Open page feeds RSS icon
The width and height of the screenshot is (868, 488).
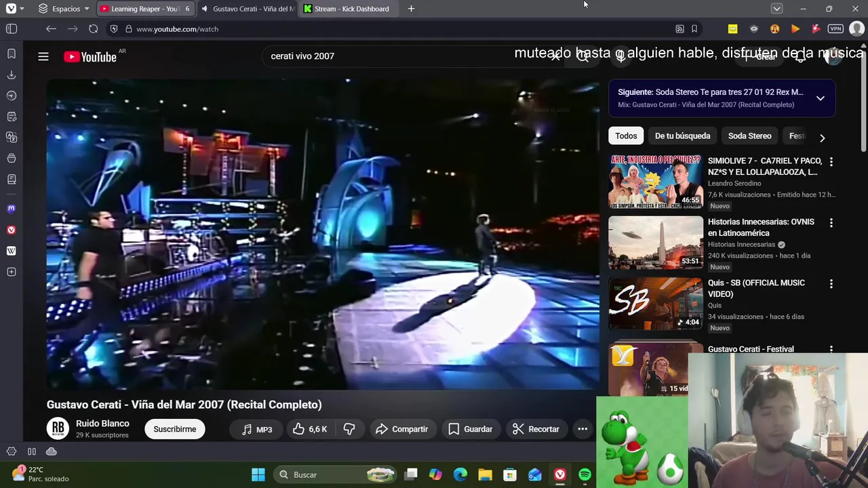tap(679, 29)
